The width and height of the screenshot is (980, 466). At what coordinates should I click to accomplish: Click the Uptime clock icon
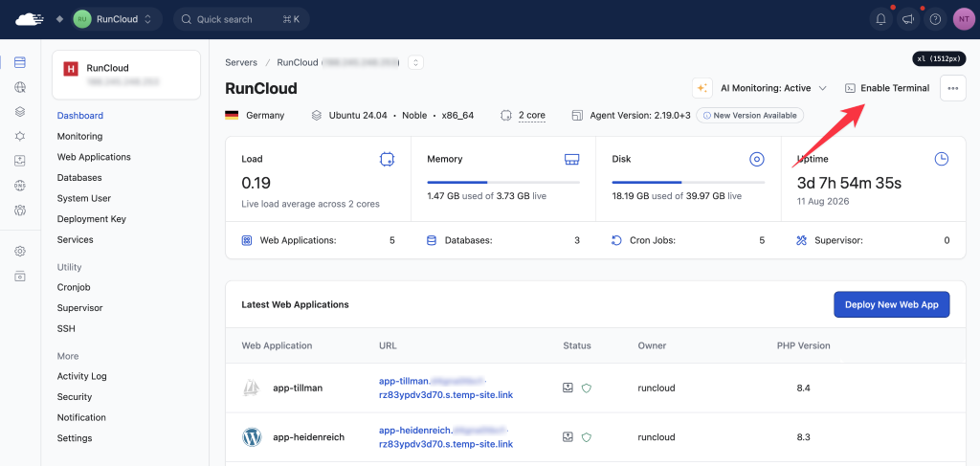pyautogui.click(x=942, y=159)
